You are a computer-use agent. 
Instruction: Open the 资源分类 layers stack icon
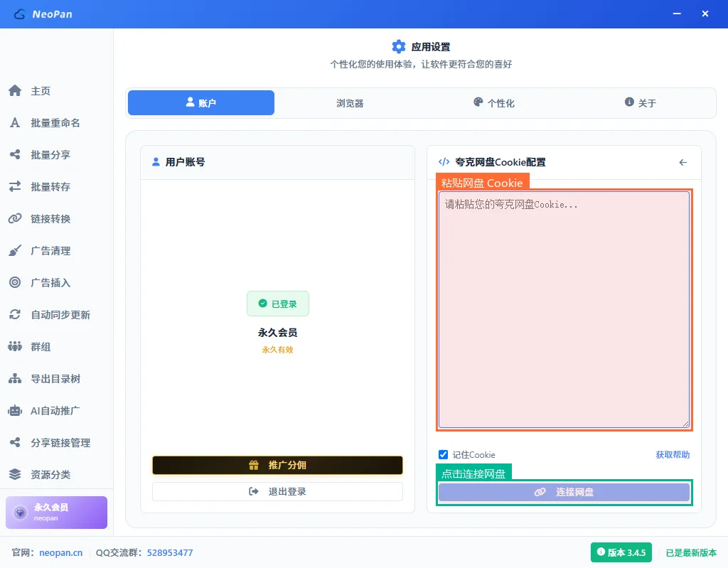pos(15,474)
